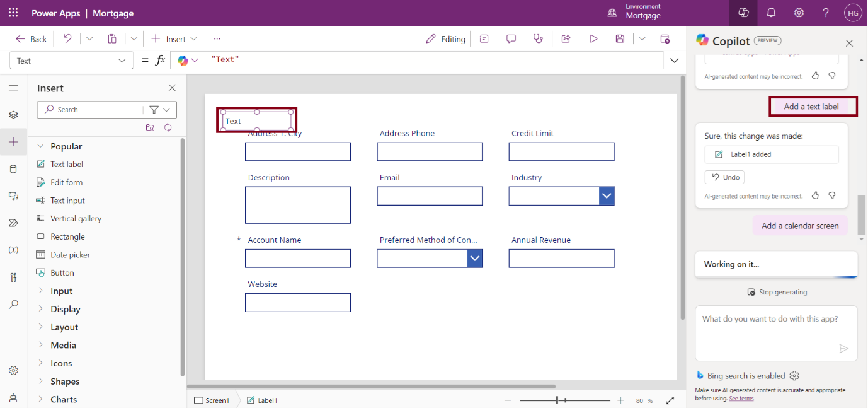Click the App checker stethoscope icon
Screen dimensions: 868x408
[537, 39]
